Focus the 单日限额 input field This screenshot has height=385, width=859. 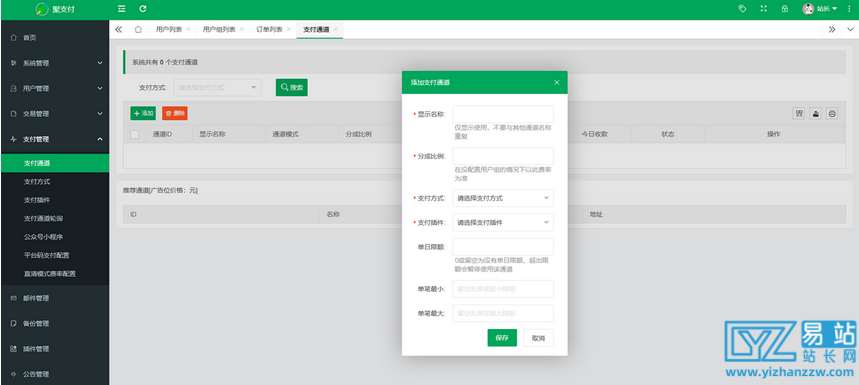point(503,247)
